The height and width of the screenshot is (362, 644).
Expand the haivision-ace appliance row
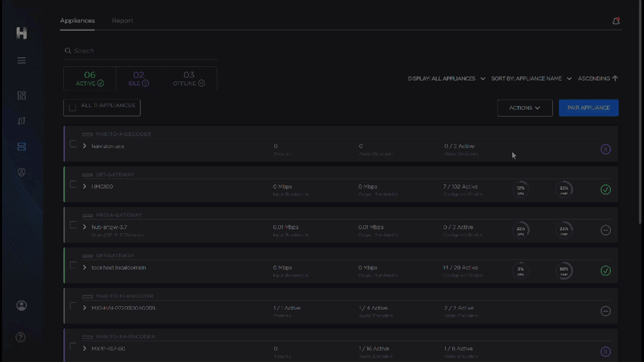(x=85, y=146)
